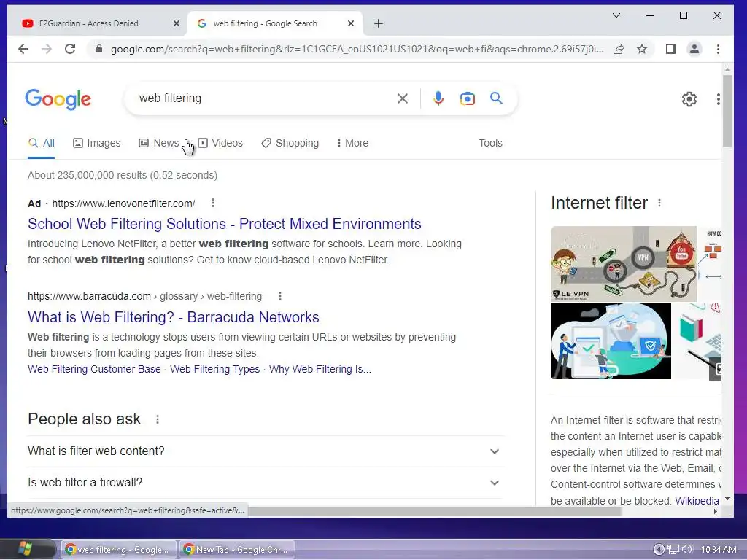Viewport: 747px width, 560px height.
Task: Open the Wikipedia link in knowledge panel
Action: [x=697, y=501]
